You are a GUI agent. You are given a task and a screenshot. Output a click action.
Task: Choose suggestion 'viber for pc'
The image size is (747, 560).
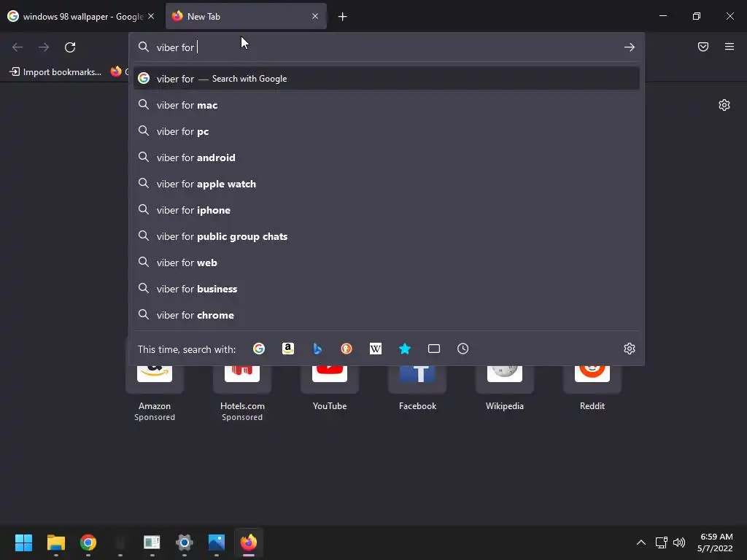387,131
